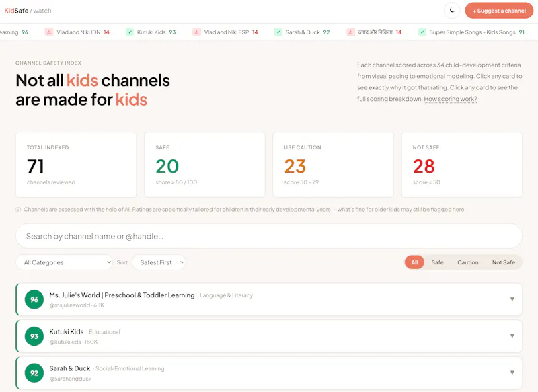Click the 92 score badge for Sarah & Duck

[34, 373]
